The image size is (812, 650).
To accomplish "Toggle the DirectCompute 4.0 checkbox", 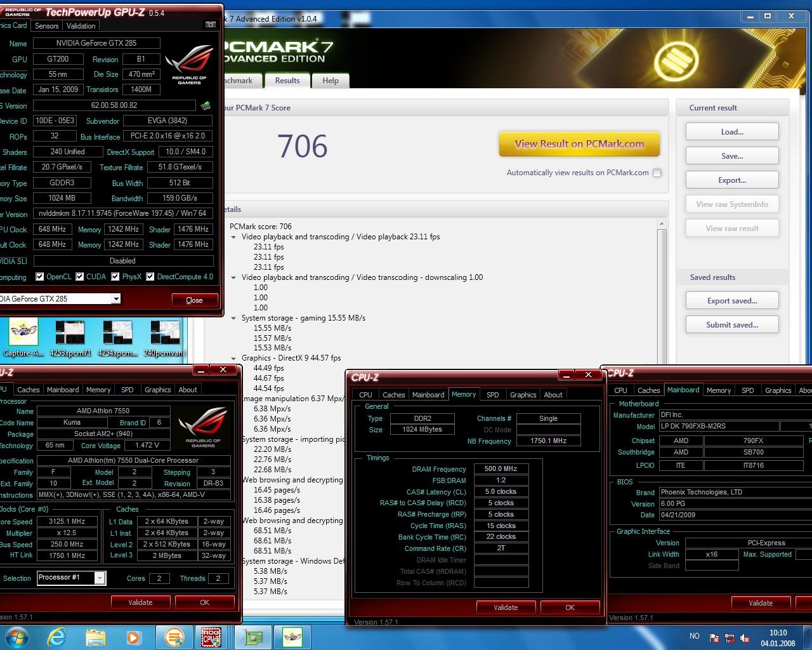I will [x=150, y=277].
